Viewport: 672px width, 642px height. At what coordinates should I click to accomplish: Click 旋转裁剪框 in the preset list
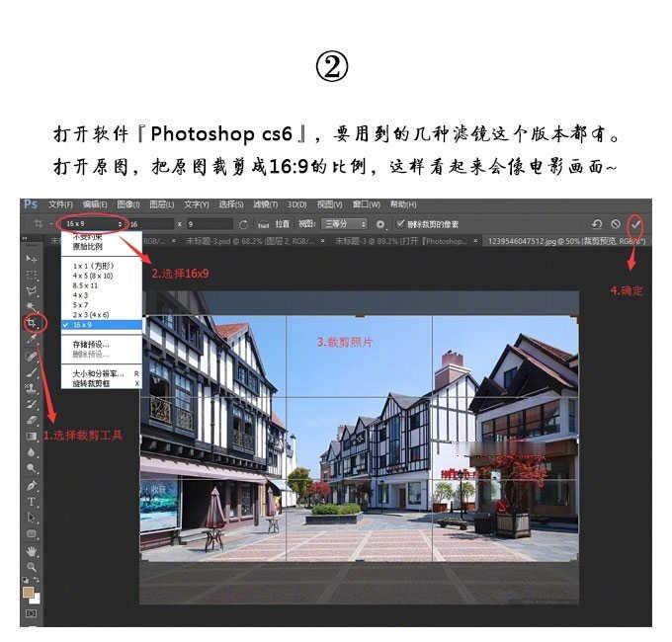click(102, 384)
